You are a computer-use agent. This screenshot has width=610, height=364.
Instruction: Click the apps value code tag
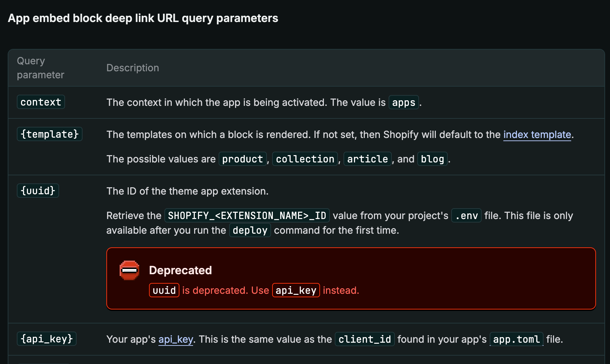[x=404, y=102]
